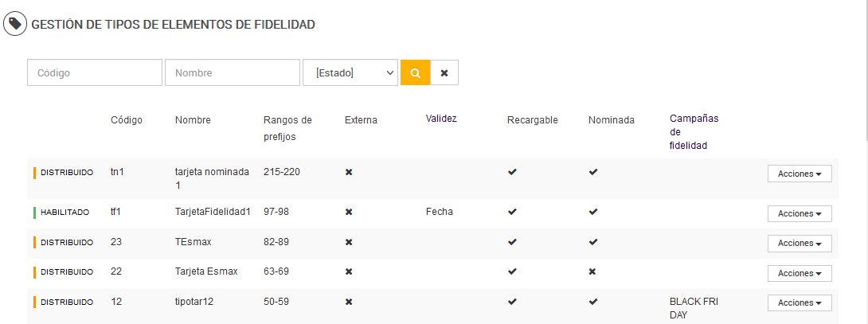The width and height of the screenshot is (868, 324).
Task: Click Nominada checkmark for TEsmax row
Action: 593,242
